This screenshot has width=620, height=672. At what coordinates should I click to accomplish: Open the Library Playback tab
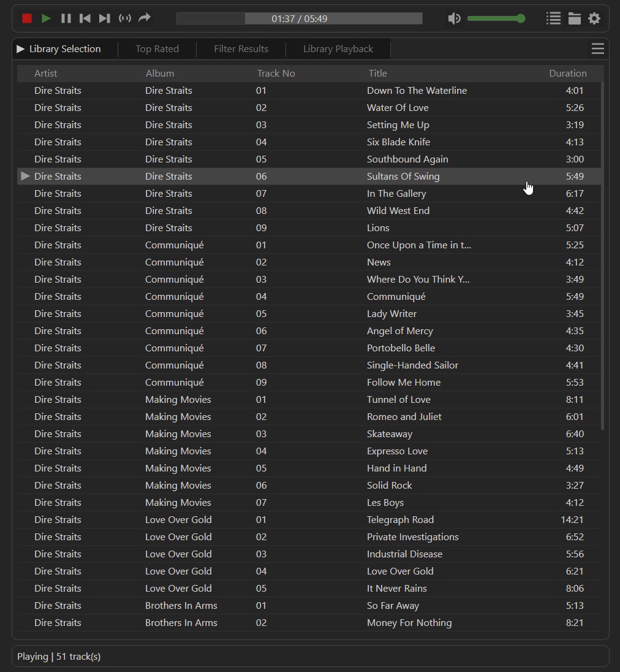point(338,49)
